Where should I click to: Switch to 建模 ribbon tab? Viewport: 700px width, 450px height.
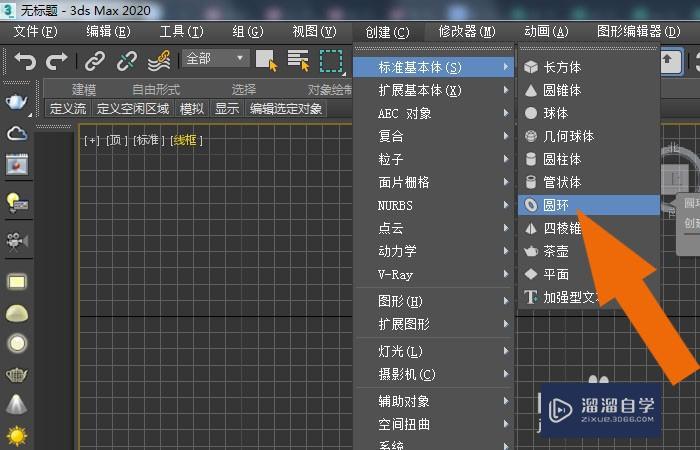pos(84,90)
